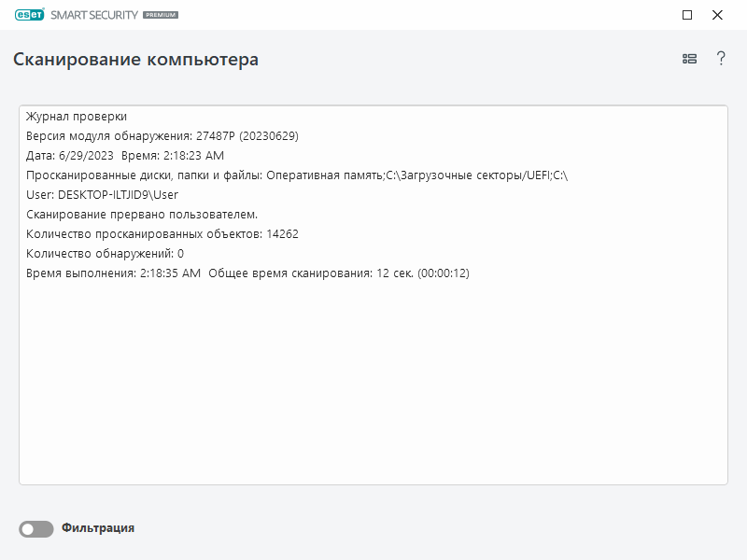The width and height of the screenshot is (747, 560).
Task: Select the Сканирование прервано пользователем line
Action: pyautogui.click(x=142, y=215)
